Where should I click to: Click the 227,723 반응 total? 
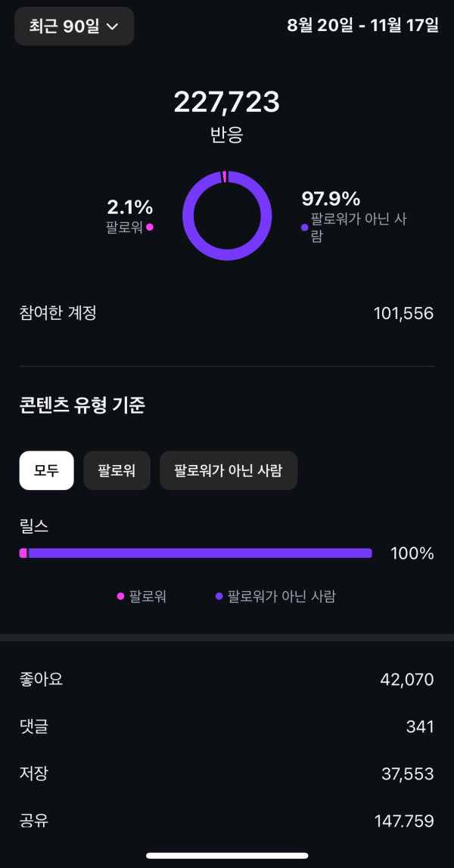(x=226, y=103)
